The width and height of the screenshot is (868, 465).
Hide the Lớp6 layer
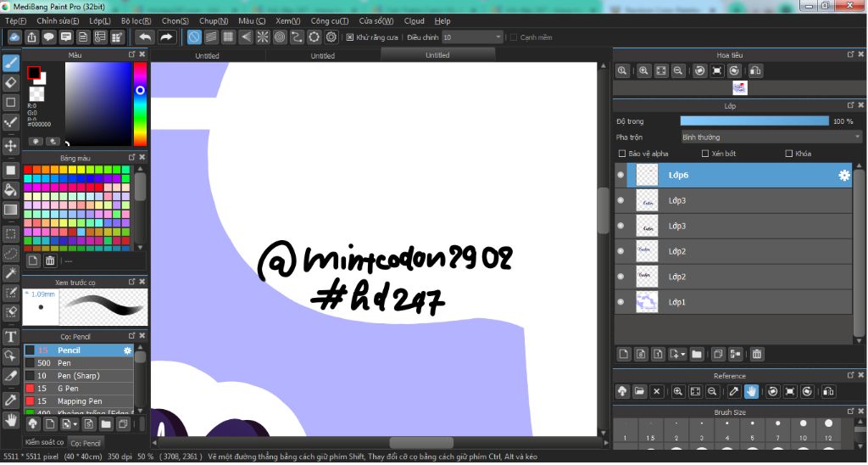click(620, 175)
